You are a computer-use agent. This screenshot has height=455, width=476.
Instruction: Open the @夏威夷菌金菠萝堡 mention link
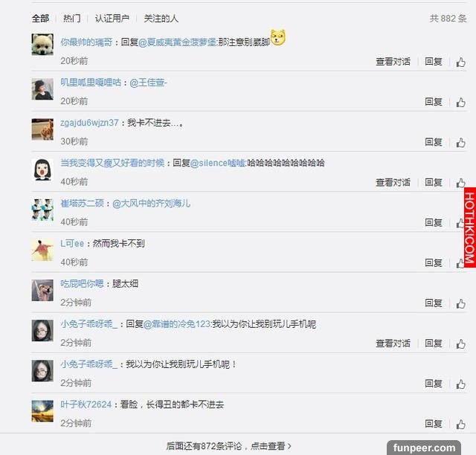(x=178, y=42)
